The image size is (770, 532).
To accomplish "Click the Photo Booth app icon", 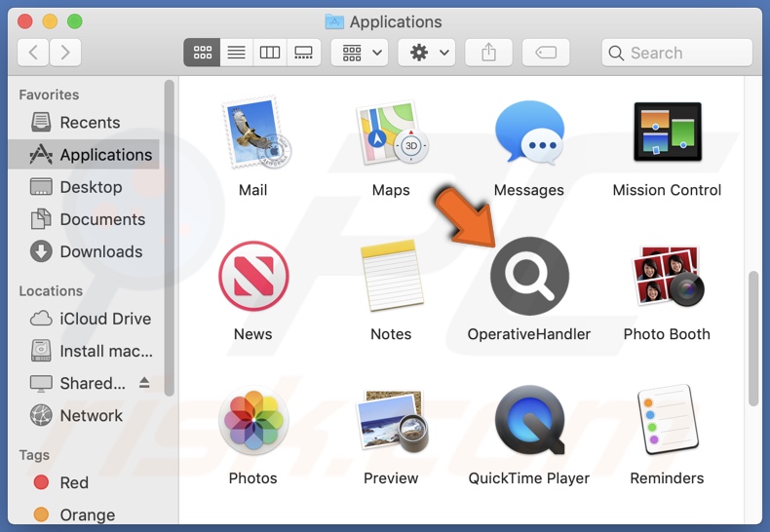I will coord(668,277).
